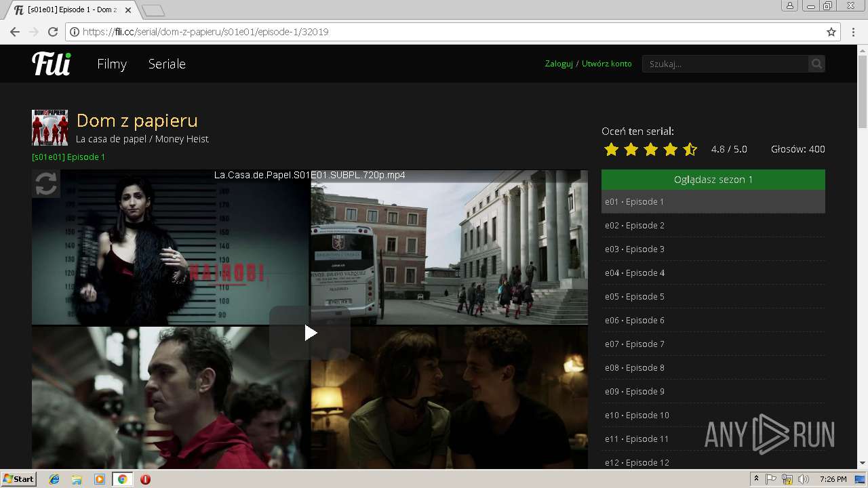This screenshot has height=488, width=868.
Task: Select e05 Episode 5
Action: 713,296
